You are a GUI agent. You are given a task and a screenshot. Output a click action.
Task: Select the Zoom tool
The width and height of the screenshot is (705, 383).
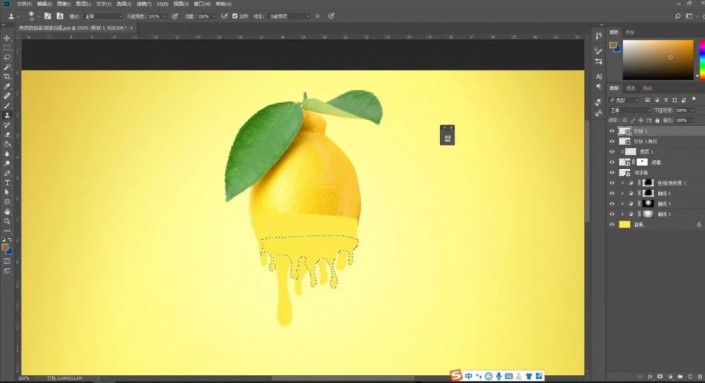[x=7, y=222]
